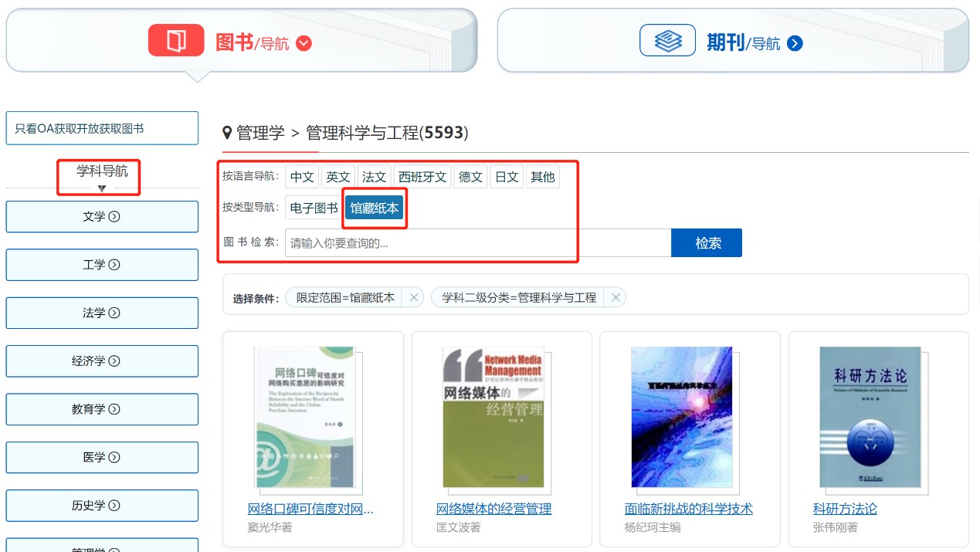980x552 pixels.
Task: Open the 法学 subject category
Action: coord(102,313)
